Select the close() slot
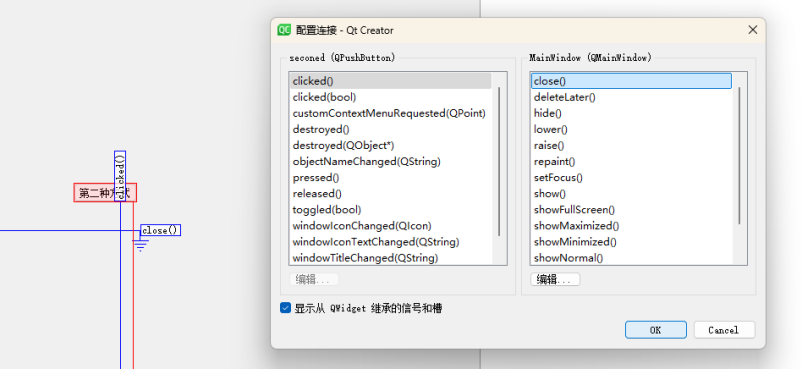802x369 pixels. (x=631, y=81)
